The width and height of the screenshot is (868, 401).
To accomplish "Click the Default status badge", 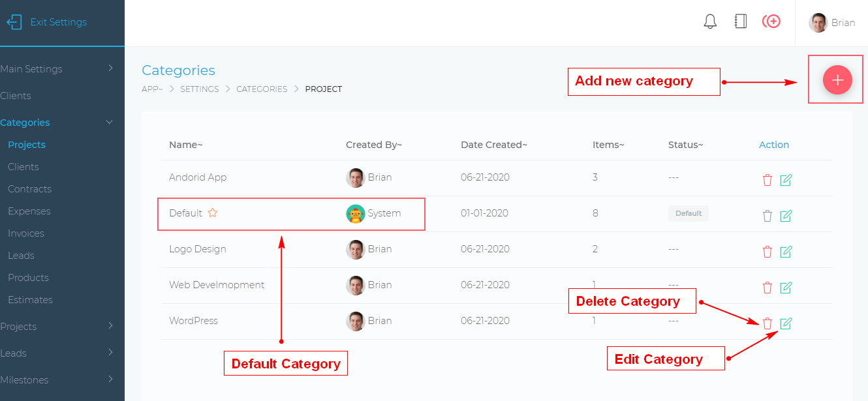I will click(688, 213).
